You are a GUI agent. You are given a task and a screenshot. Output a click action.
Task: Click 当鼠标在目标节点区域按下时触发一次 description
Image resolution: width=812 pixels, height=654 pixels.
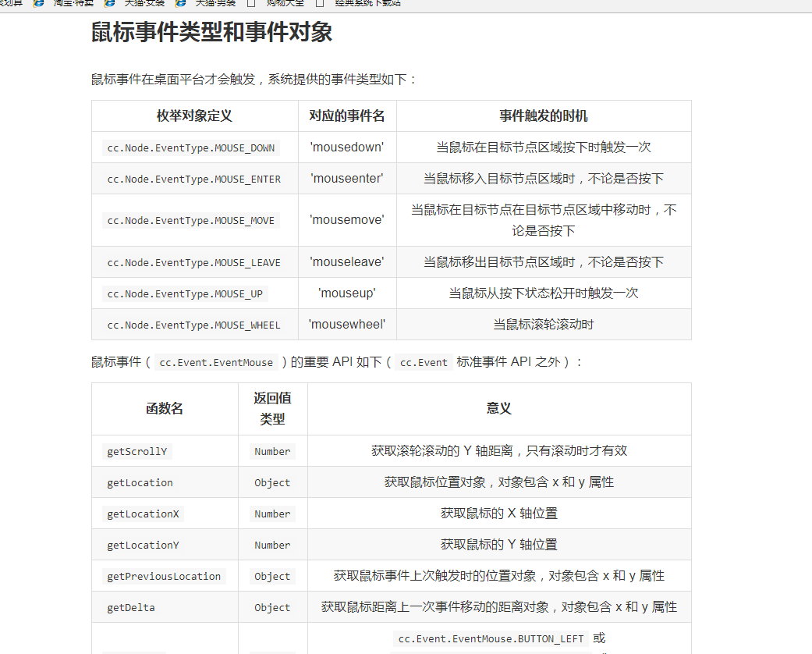pyautogui.click(x=544, y=148)
